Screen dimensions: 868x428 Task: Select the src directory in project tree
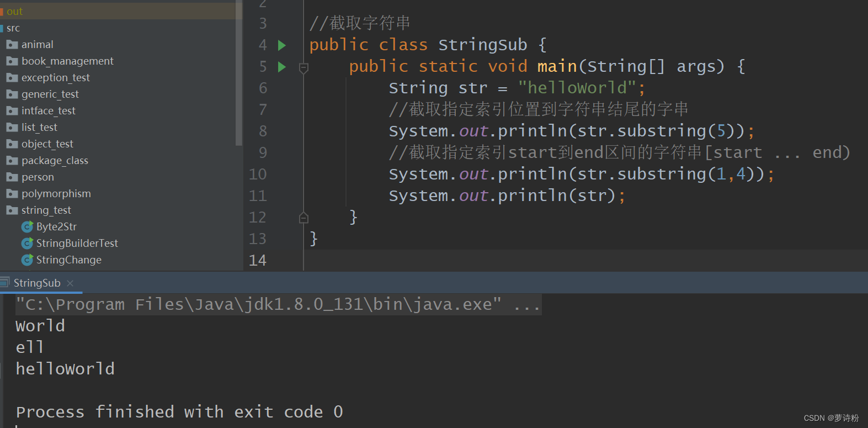[13, 28]
